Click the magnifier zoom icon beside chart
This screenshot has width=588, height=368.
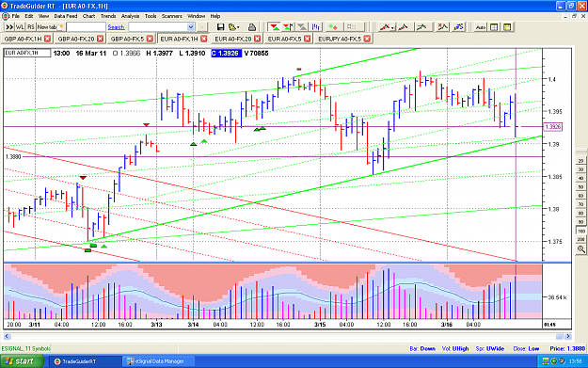tap(580, 249)
